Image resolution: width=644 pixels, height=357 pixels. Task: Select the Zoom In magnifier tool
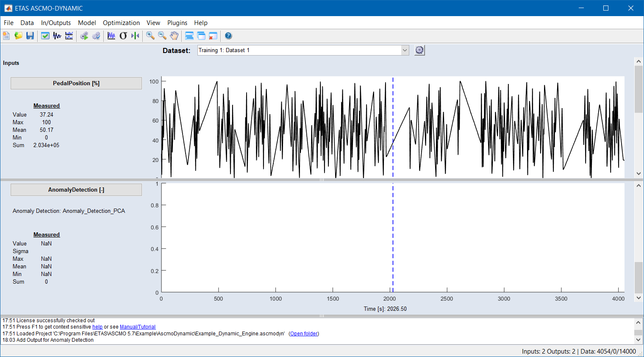(150, 36)
